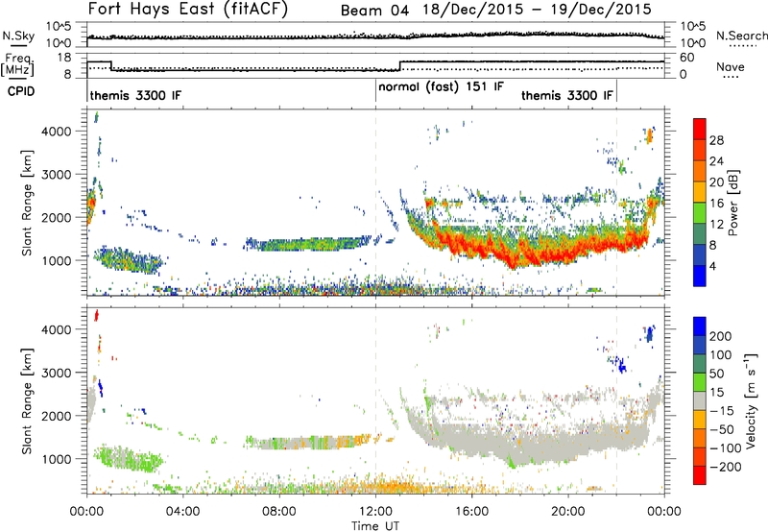Click the 'Fort Hays East (fitACF)' title
Viewport: 768px width, 532px height.
tap(188, 10)
